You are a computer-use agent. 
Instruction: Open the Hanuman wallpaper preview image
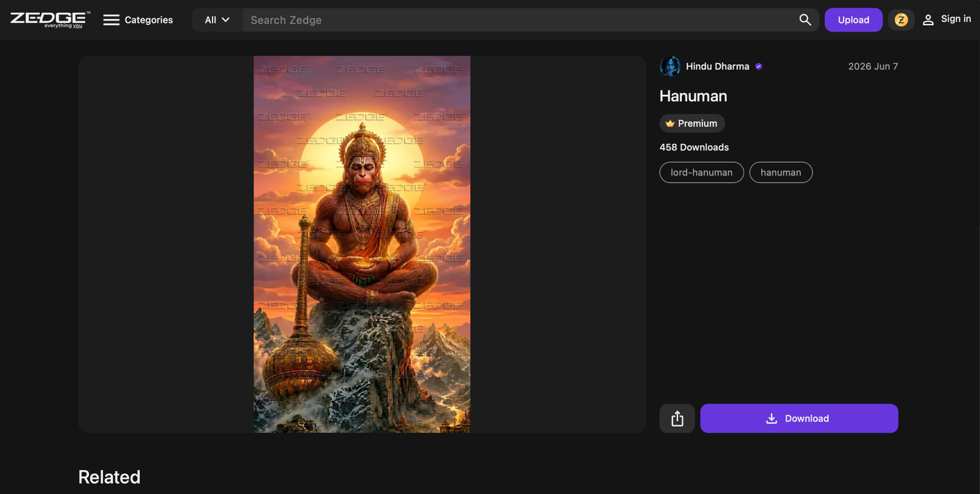[362, 244]
